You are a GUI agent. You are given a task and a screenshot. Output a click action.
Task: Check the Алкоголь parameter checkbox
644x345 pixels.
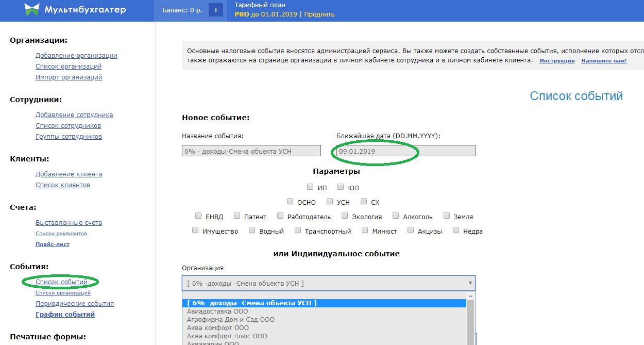pos(396,216)
